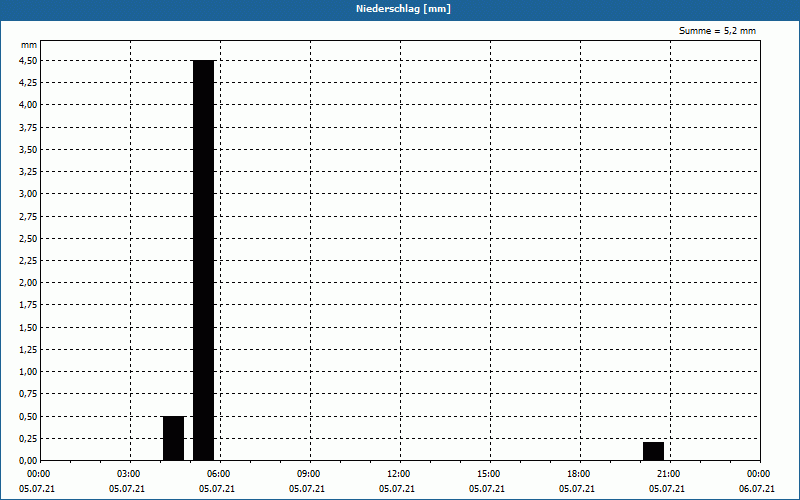Click the 2,25 y-axis value
This screenshot has width=800, height=500.
(x=28, y=261)
